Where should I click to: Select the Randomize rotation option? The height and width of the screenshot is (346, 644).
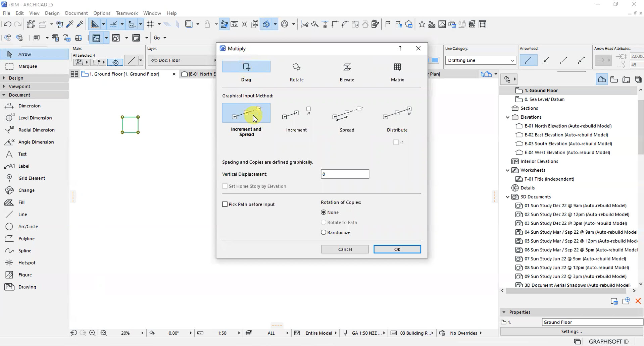tap(324, 232)
